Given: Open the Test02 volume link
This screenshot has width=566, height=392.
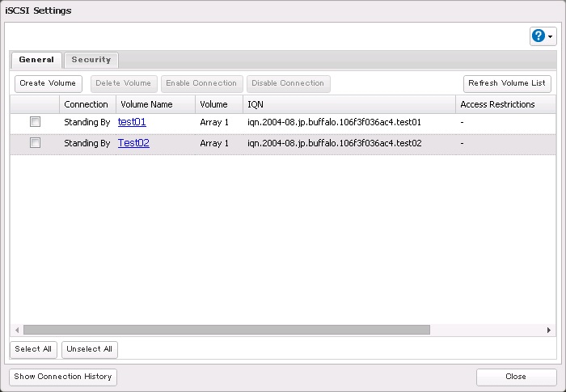Looking at the screenshot, I should 133,143.
